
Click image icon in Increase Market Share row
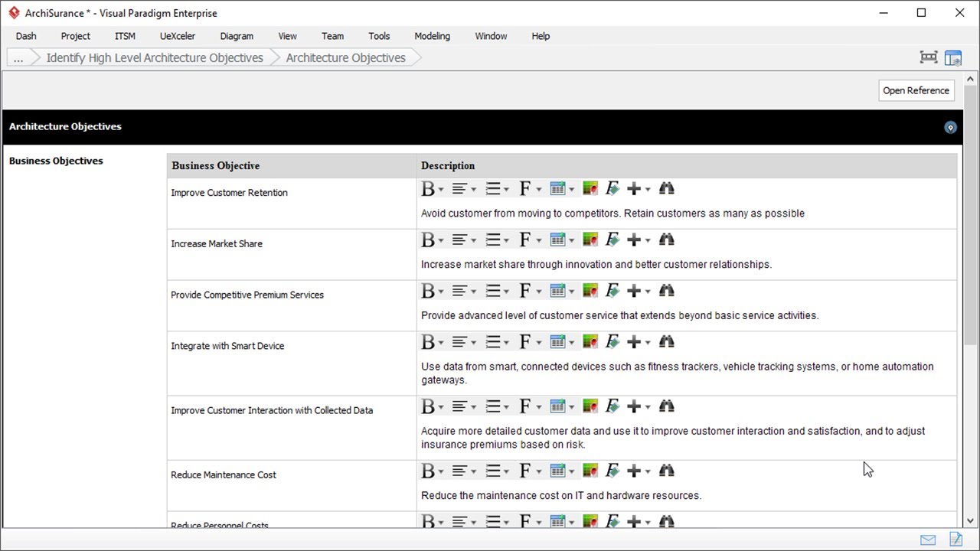coord(590,240)
